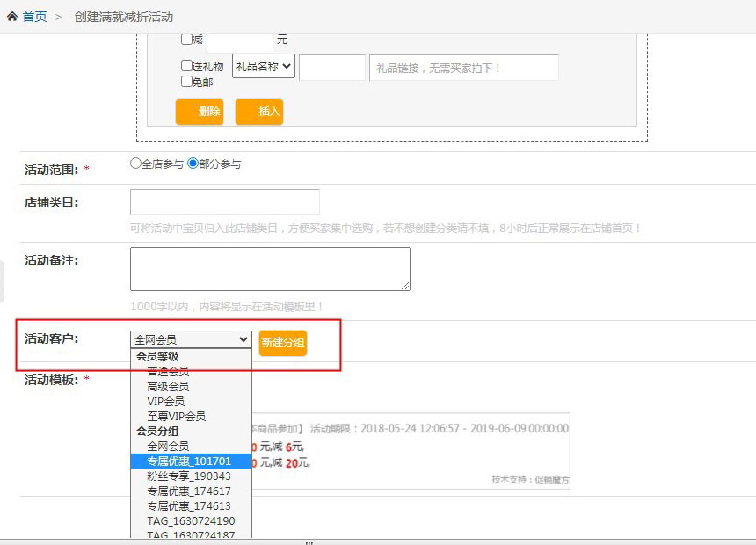Choose 普通会员 from the member list
Image resolution: width=756 pixels, height=545 pixels.
click(x=168, y=372)
